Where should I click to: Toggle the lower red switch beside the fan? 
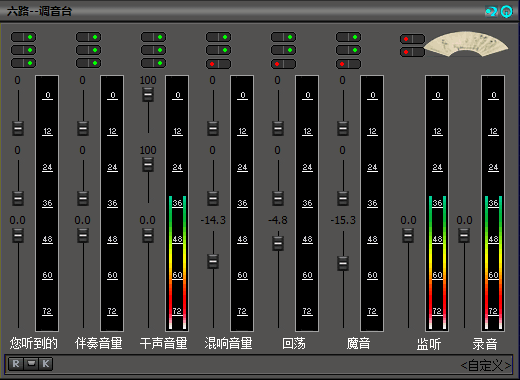tap(412, 52)
